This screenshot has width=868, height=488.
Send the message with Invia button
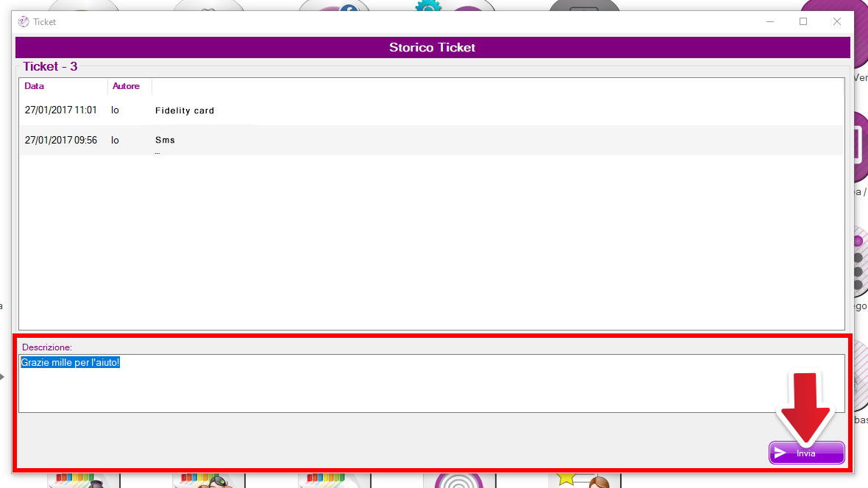coord(806,453)
